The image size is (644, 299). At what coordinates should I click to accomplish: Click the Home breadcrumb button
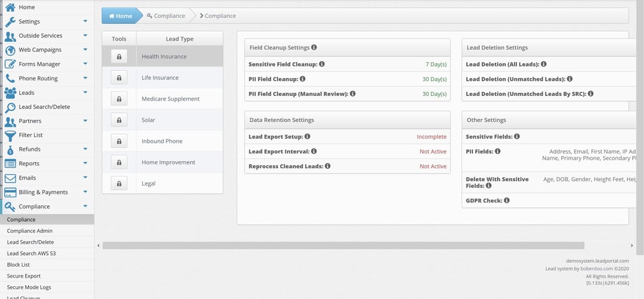pyautogui.click(x=120, y=15)
